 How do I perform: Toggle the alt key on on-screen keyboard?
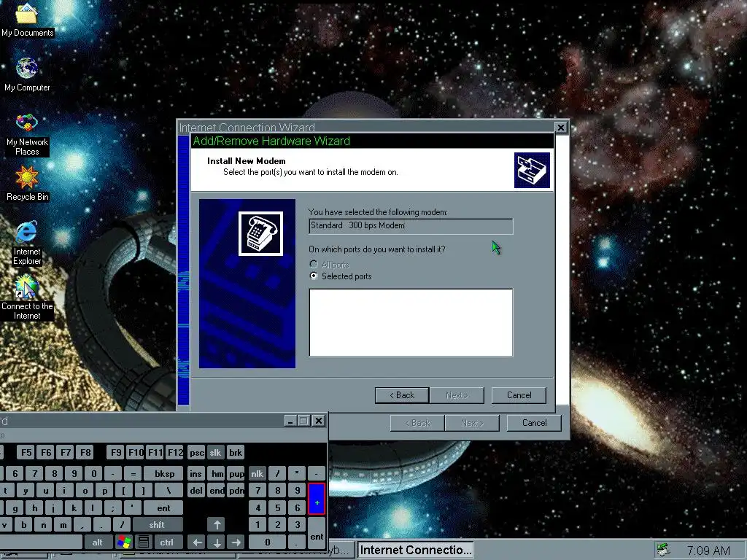(98, 542)
